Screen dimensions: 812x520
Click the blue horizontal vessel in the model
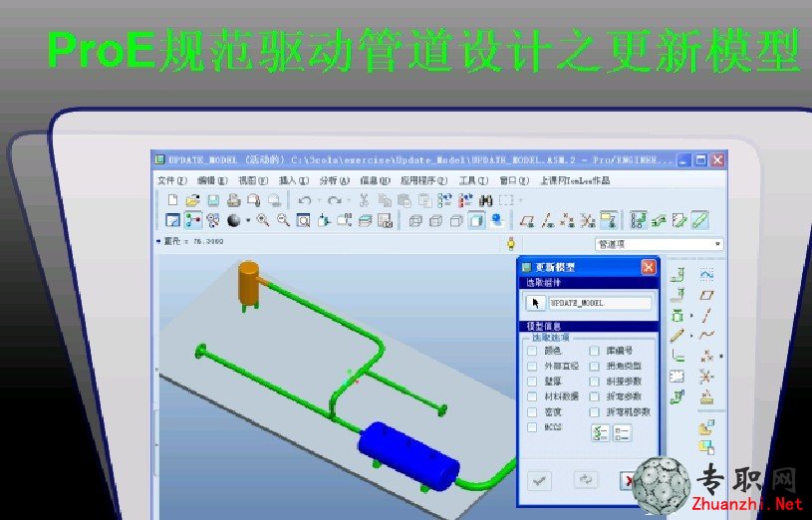tap(408, 456)
